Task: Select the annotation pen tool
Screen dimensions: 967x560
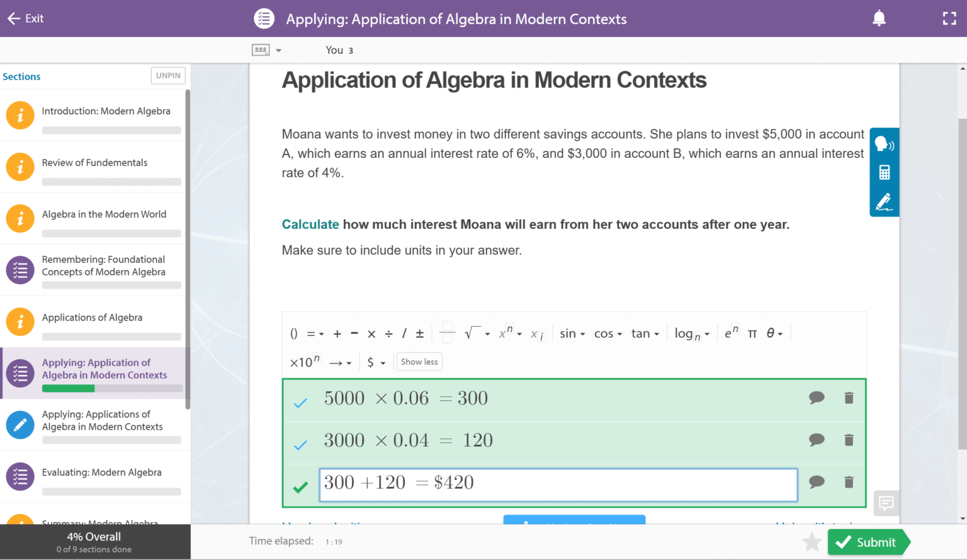Action: pos(884,201)
